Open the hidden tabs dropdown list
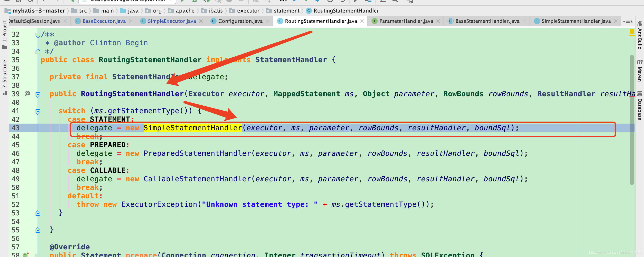This screenshot has width=644, height=257. pyautogui.click(x=627, y=21)
